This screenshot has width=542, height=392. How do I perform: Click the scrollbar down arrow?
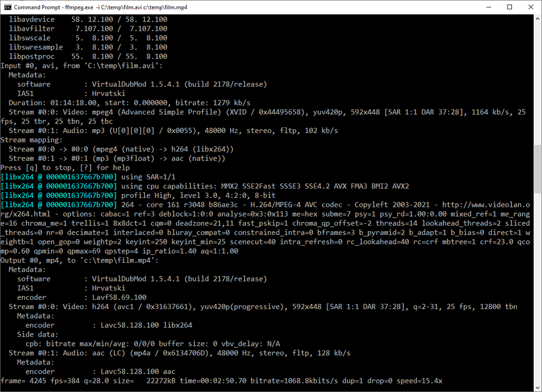pyautogui.click(x=538, y=387)
